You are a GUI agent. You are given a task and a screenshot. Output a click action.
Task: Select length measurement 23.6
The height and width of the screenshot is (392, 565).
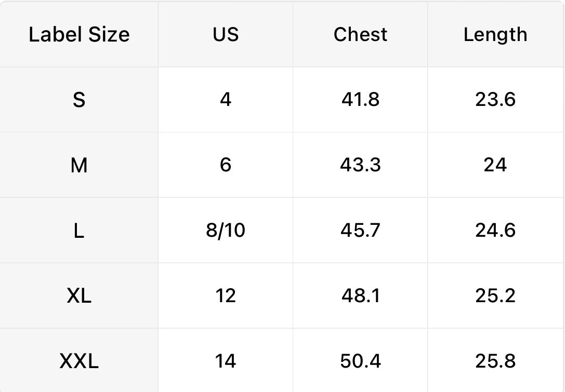click(x=495, y=99)
